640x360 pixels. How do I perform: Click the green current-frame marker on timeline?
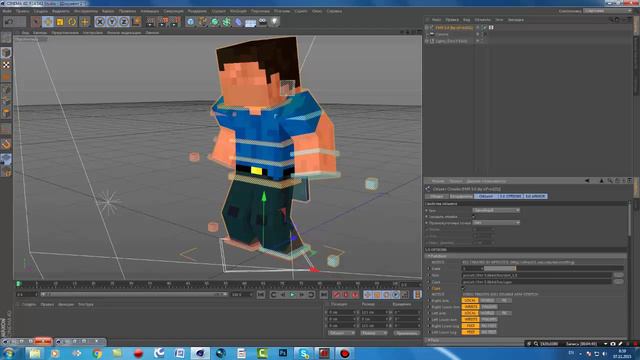(x=18, y=284)
